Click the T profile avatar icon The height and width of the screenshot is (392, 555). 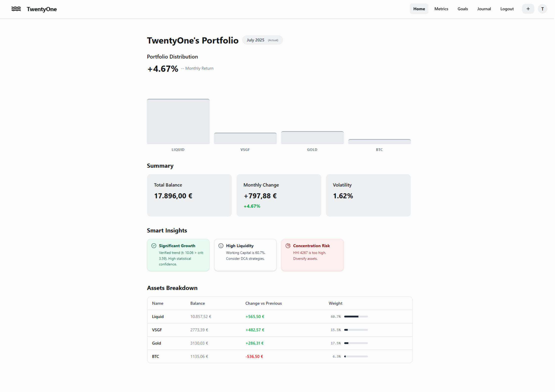tap(542, 9)
